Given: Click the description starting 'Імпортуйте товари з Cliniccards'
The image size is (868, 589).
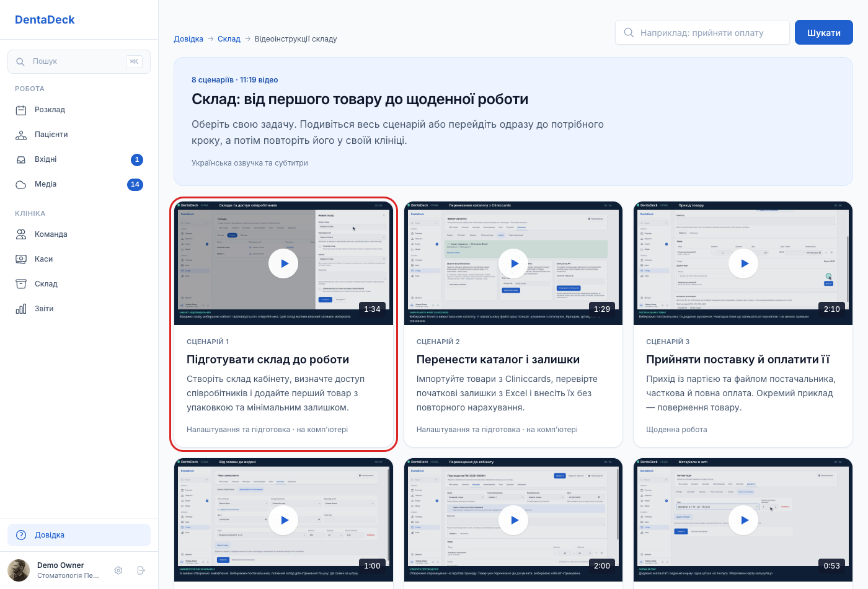Looking at the screenshot, I should [507, 393].
